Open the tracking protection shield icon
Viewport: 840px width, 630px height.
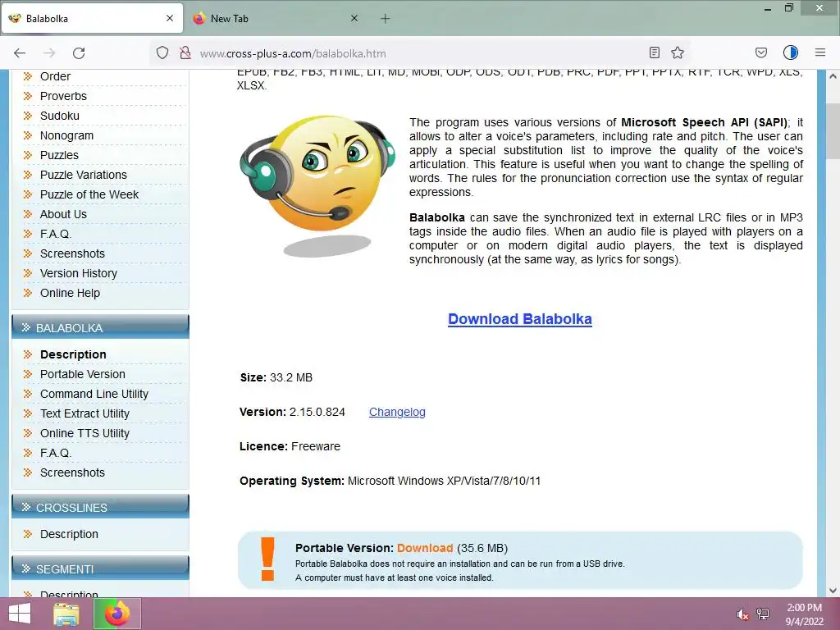point(162,53)
